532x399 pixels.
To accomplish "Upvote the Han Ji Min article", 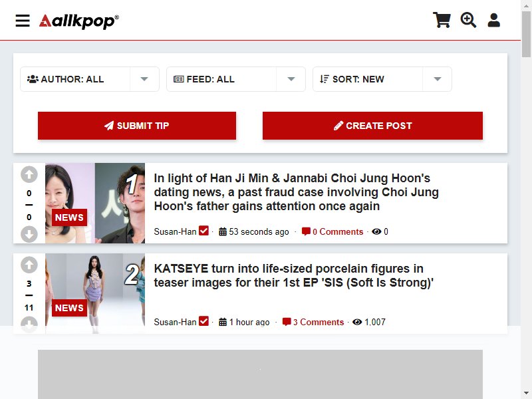I will [x=29, y=175].
